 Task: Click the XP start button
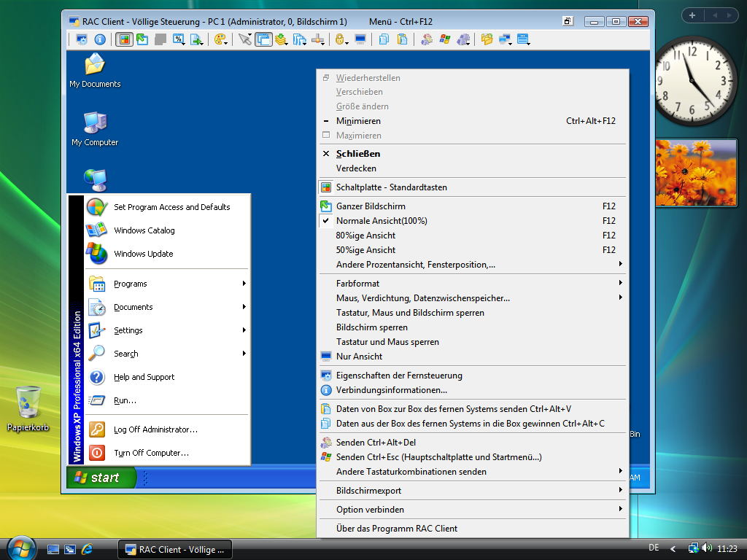coord(101,478)
